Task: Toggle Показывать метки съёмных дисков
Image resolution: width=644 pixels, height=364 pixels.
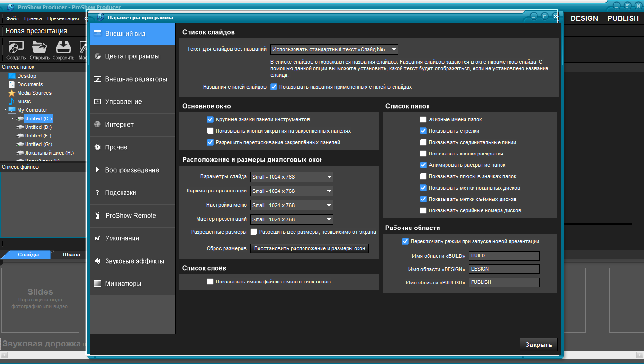Action: 423,199
